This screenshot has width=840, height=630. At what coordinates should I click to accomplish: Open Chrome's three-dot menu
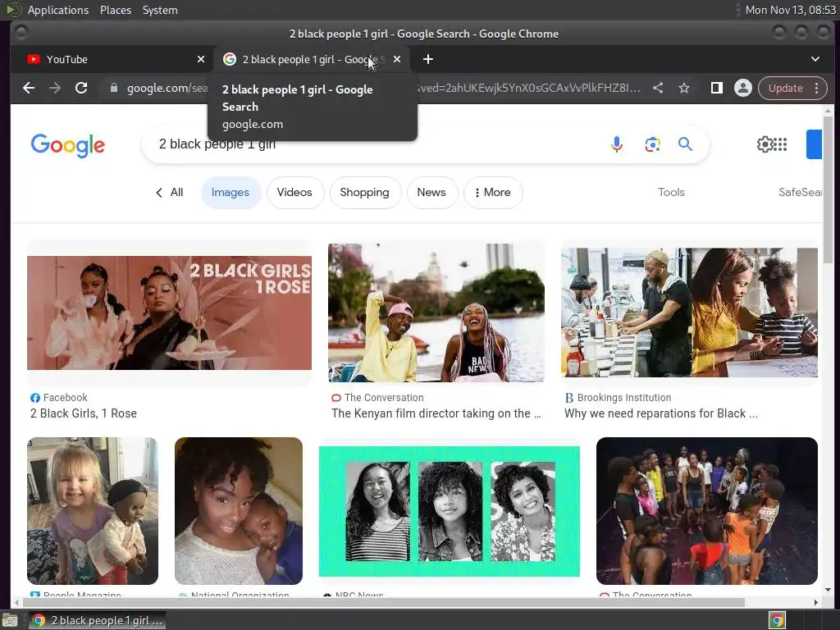(x=817, y=88)
